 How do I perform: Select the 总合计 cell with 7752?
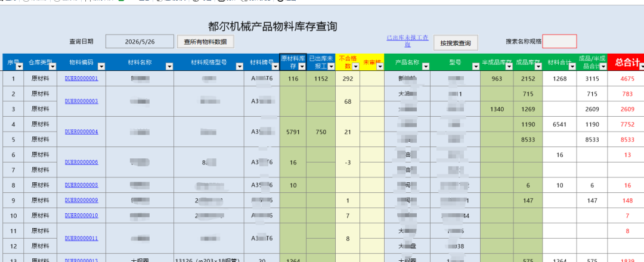tap(627, 124)
